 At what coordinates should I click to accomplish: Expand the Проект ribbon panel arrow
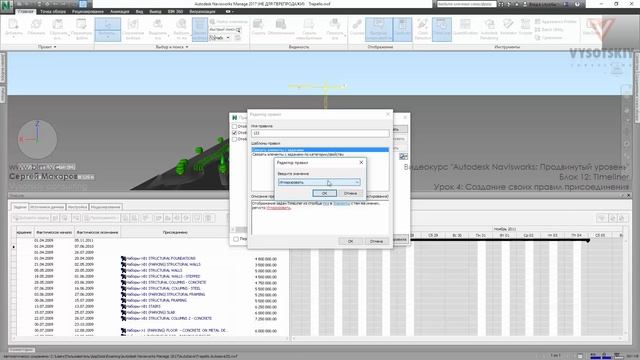pyautogui.click(x=55, y=47)
